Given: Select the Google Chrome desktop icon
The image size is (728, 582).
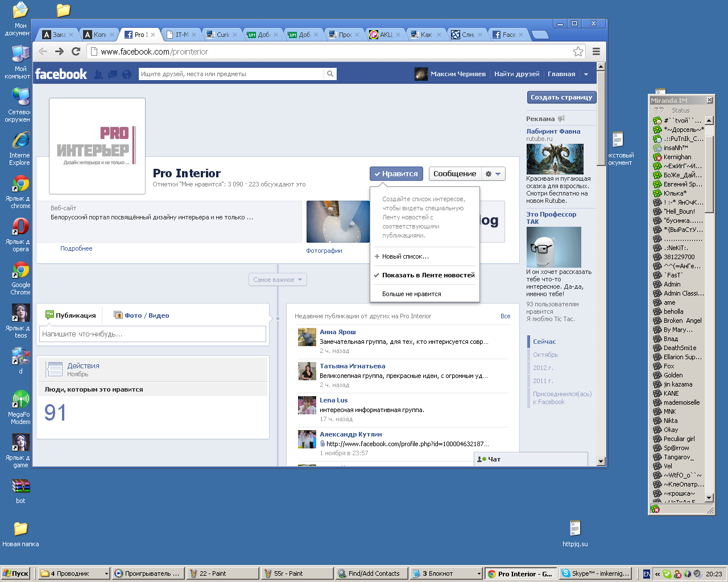Looking at the screenshot, I should click(20, 278).
